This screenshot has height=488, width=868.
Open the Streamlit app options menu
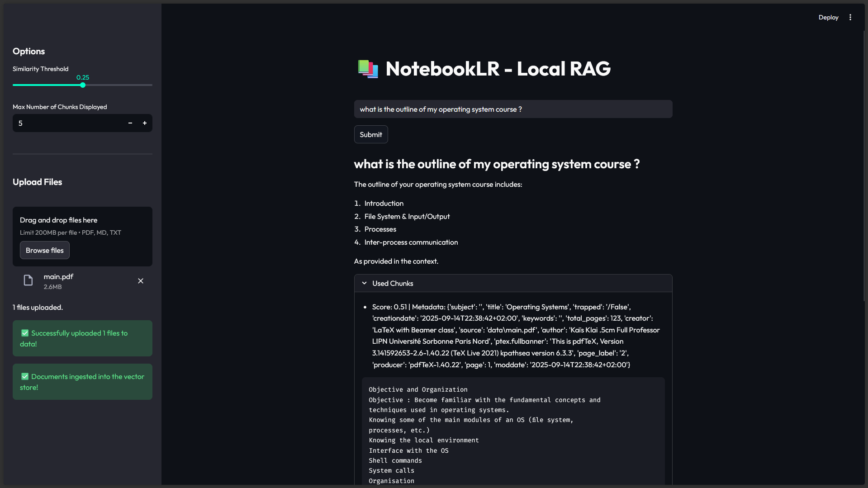coord(850,17)
